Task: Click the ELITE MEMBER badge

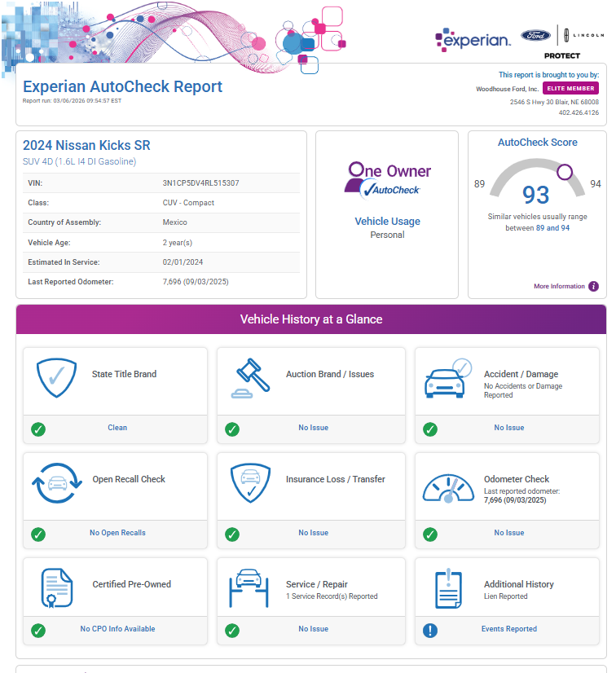Action: click(570, 88)
